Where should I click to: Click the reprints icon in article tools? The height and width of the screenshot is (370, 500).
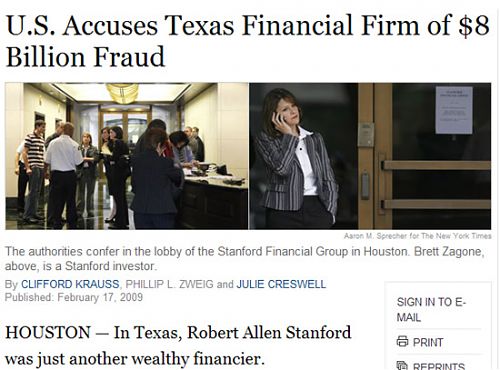pyautogui.click(x=402, y=366)
